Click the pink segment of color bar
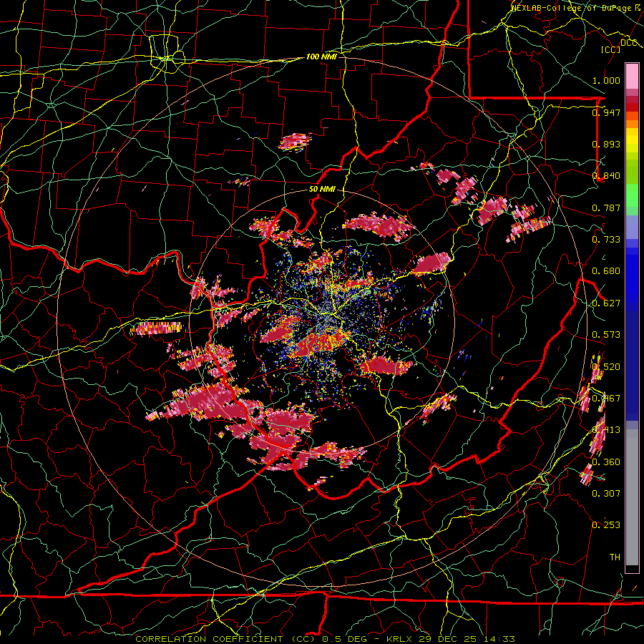Screen dimensions: 644x644 click(632, 77)
